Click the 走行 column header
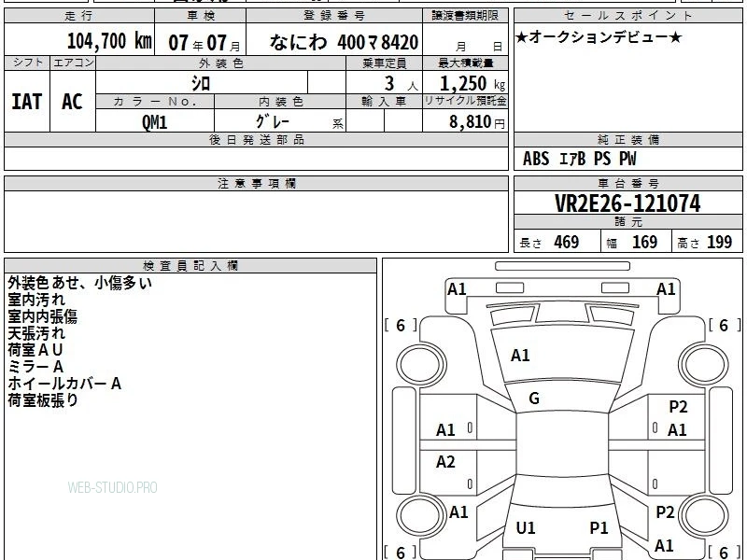The height and width of the screenshot is (560, 747). pos(79,16)
